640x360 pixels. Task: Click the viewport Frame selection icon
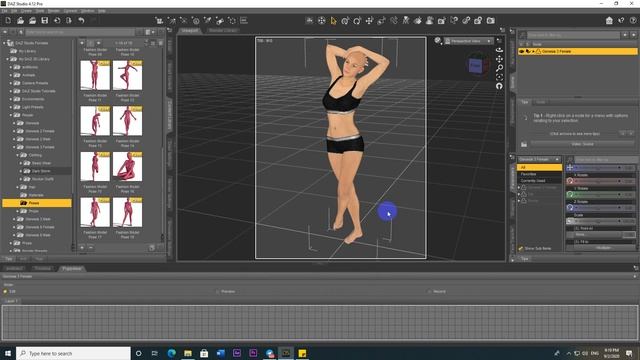coord(499,77)
